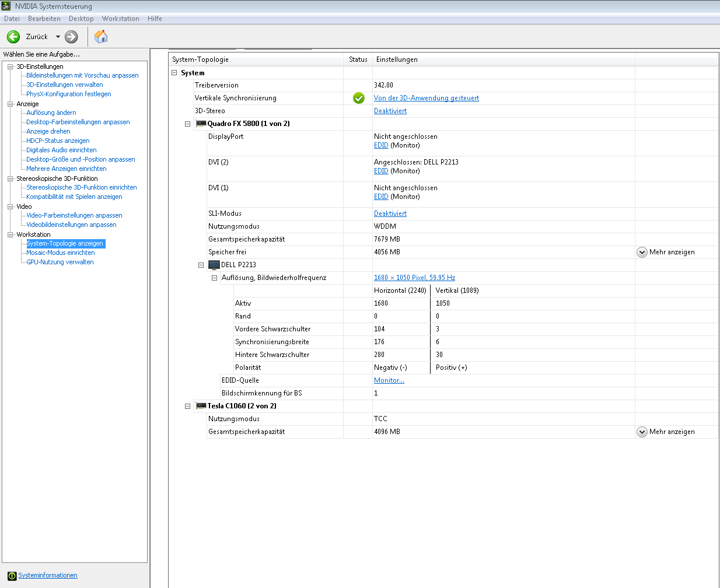Open the EDID-Quelle Monitor... link
Image resolution: width=720 pixels, height=588 pixels.
(389, 380)
